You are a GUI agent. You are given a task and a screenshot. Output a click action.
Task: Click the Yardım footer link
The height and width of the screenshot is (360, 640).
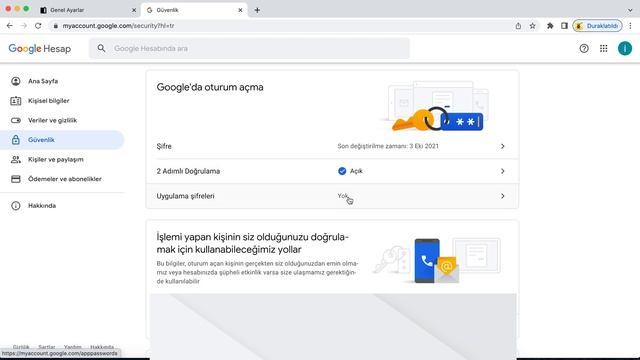coord(73,347)
